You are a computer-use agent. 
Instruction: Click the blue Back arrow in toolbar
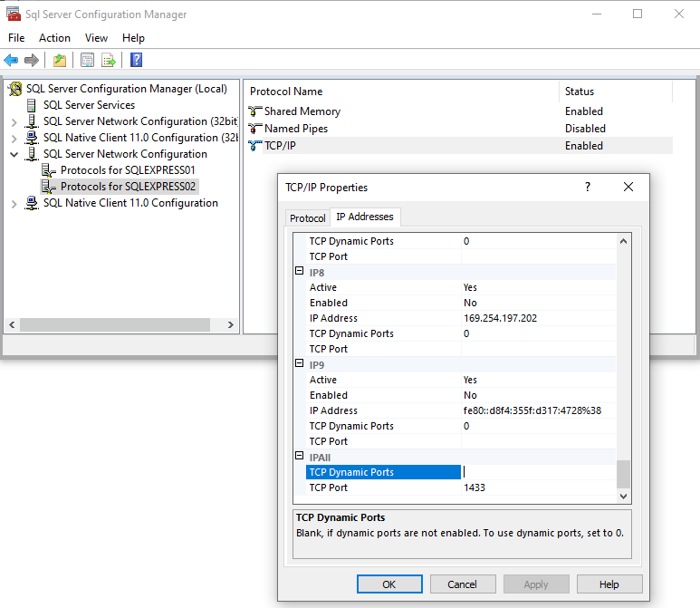11,61
